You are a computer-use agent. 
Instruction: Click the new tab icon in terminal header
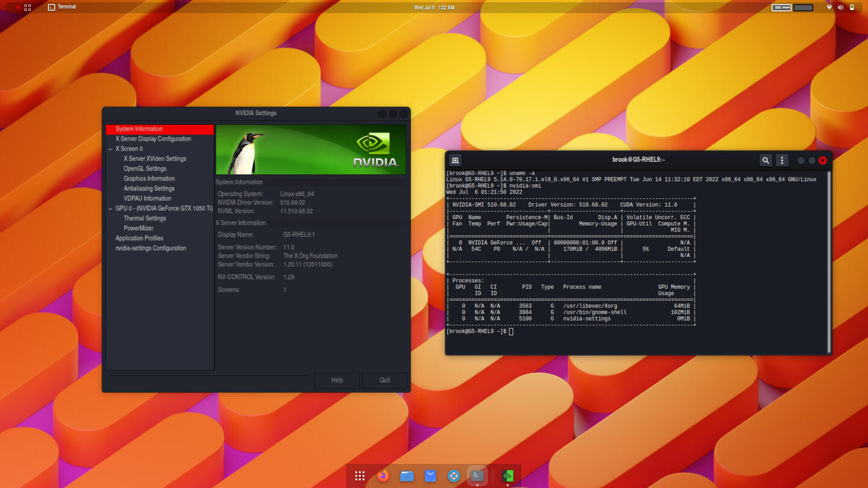click(455, 160)
